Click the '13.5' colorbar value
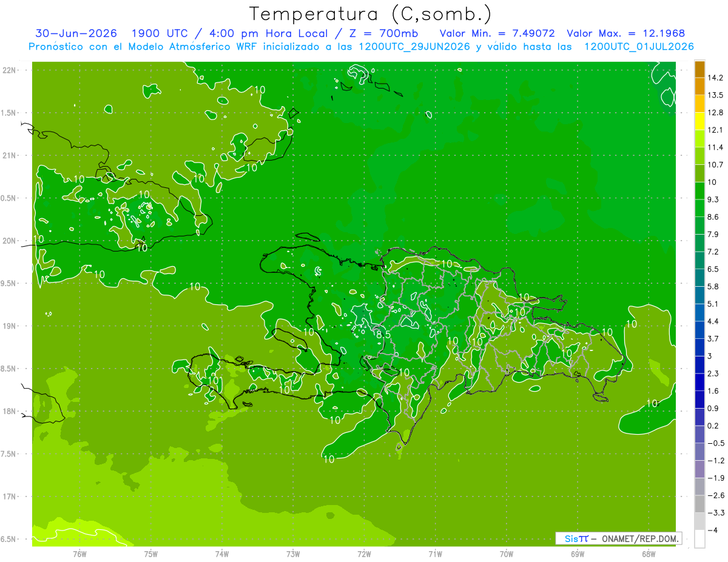The width and height of the screenshot is (728, 562). click(716, 95)
